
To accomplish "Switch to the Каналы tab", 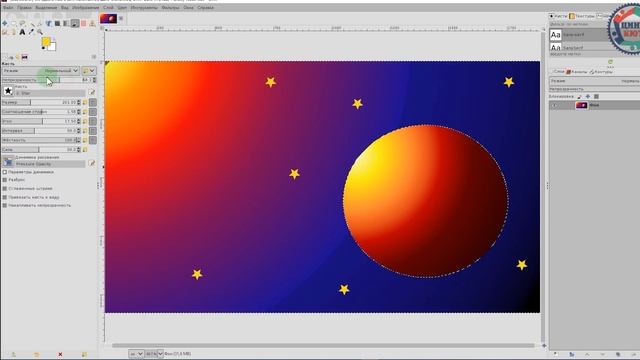I will click(576, 72).
